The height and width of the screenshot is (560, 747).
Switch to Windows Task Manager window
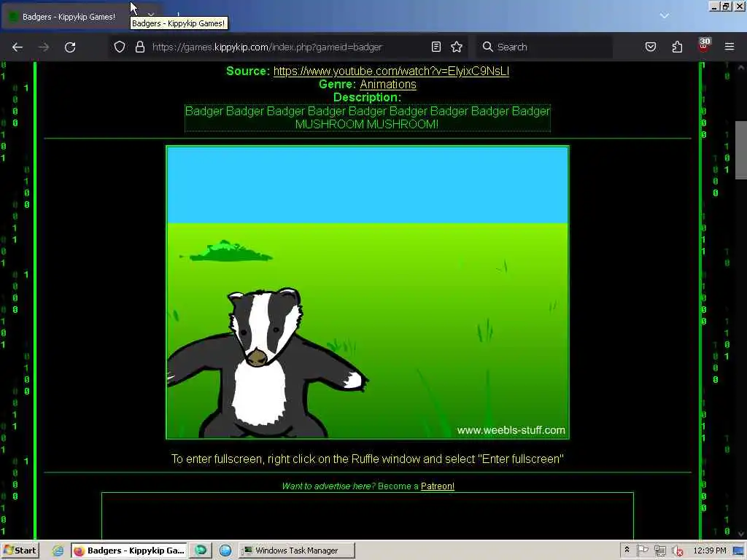[296, 551]
